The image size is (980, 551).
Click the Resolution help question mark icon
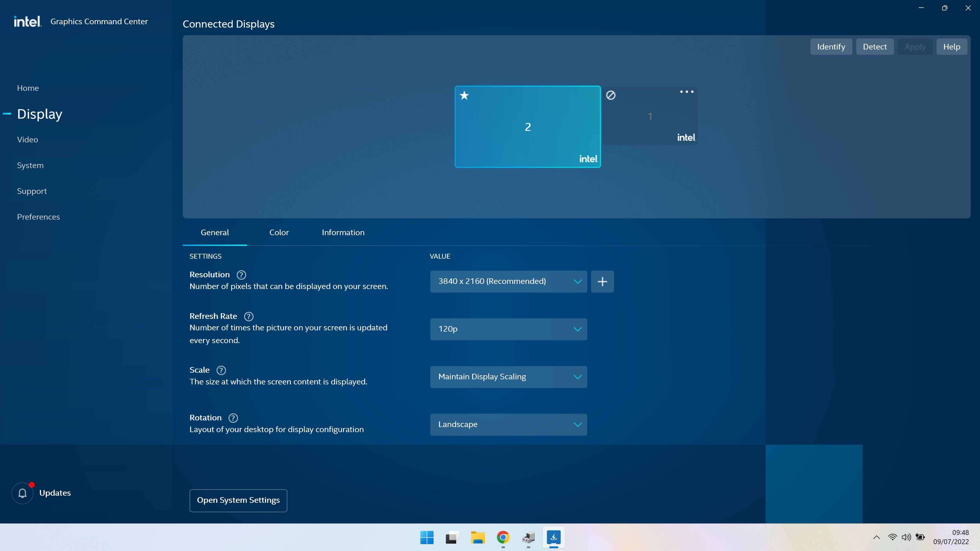pos(241,274)
